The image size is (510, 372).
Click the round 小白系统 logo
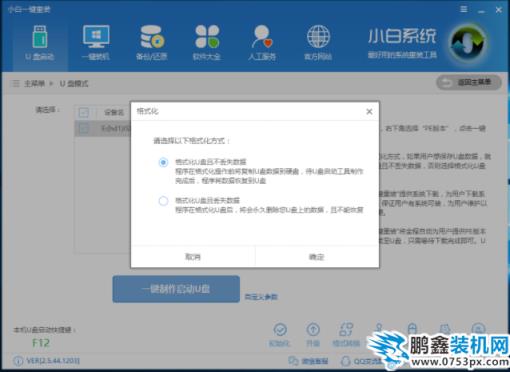point(468,43)
